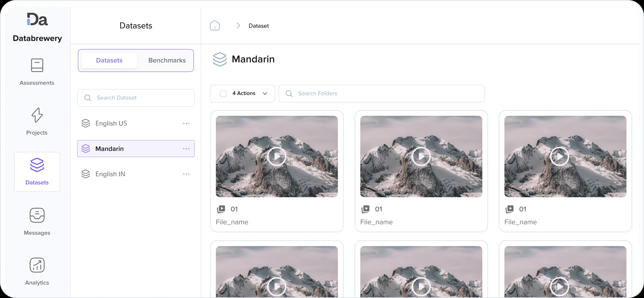Open more options for English US

[186, 123]
